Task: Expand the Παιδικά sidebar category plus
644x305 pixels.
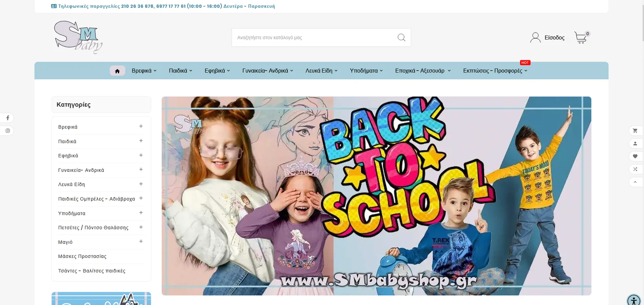Action: [141, 141]
